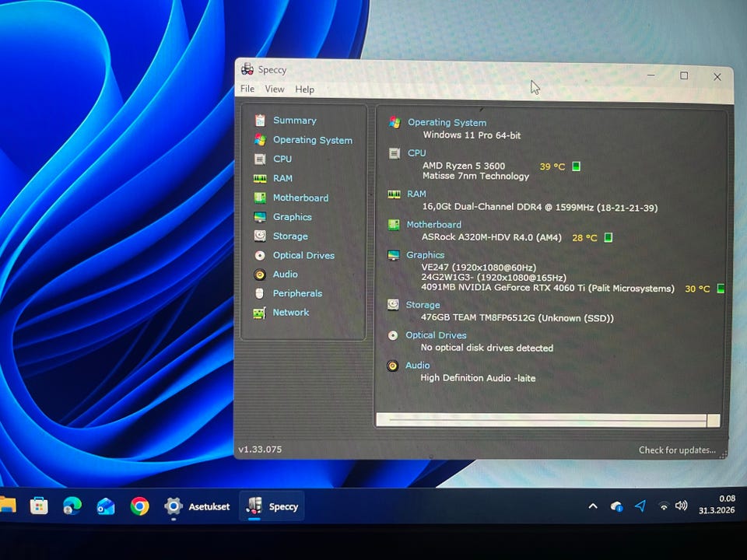This screenshot has height=560, width=747.
Task: Click the NVIDIA GeForce RTX 4060 Ti line
Action: tap(548, 288)
